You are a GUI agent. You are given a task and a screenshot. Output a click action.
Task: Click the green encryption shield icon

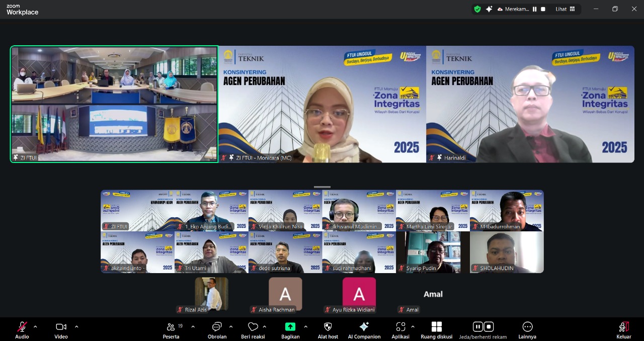(477, 9)
